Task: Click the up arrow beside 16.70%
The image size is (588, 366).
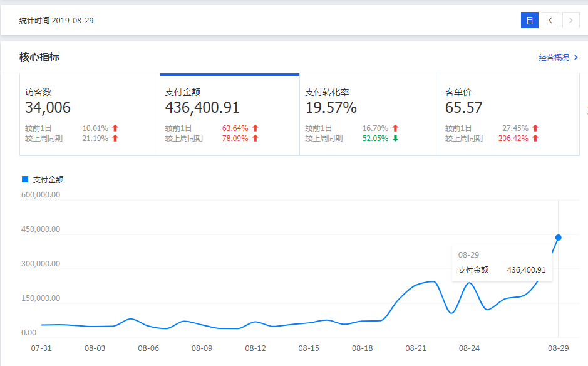Action: point(395,128)
